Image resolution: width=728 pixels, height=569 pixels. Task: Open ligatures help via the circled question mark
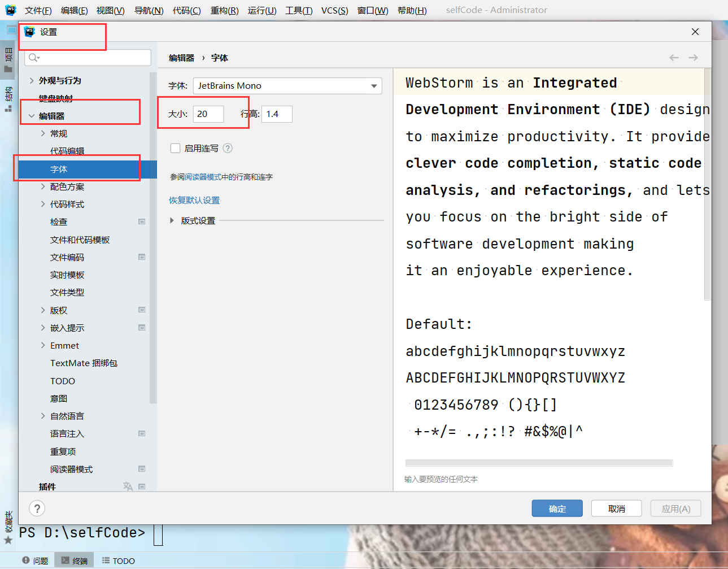click(x=226, y=148)
